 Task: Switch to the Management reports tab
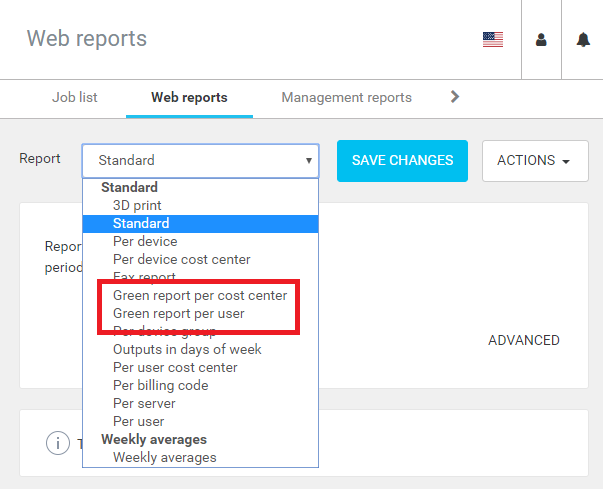coord(346,98)
